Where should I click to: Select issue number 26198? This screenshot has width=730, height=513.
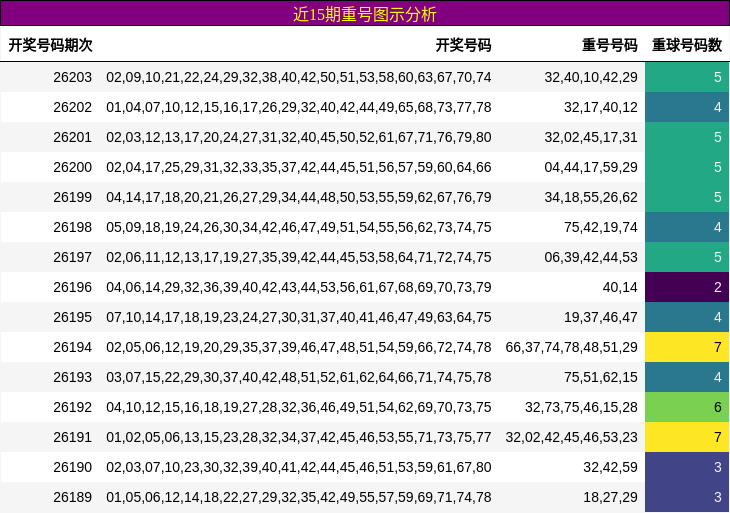(73, 227)
